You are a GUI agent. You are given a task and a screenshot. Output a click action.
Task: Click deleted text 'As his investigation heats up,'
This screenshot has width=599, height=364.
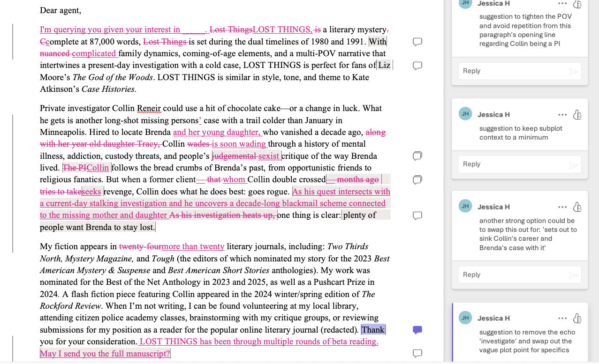(222, 215)
